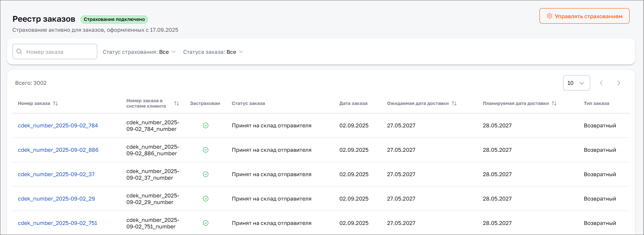
Task: Expand rows-per-page selector showing 10
Action: click(x=576, y=83)
